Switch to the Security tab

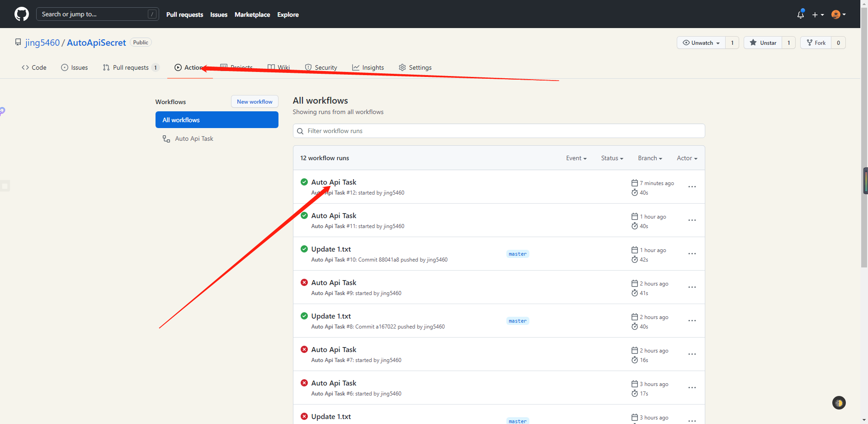[321, 67]
